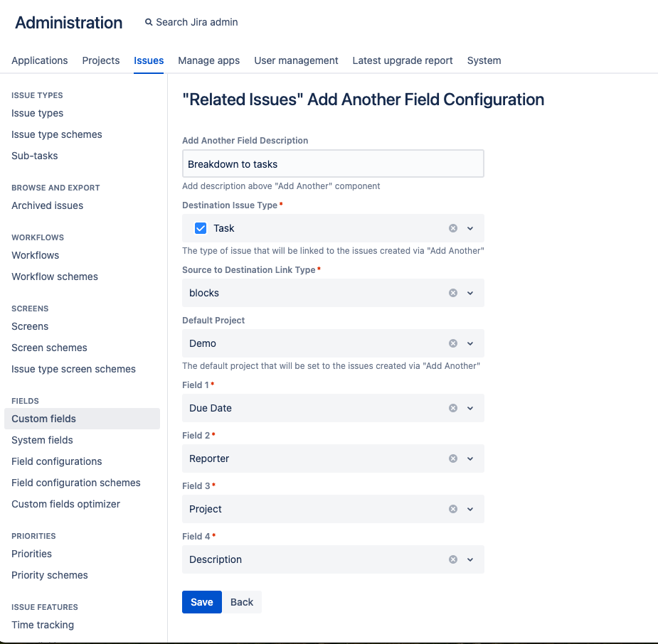This screenshot has width=658, height=644.
Task: Clear the Demo default project
Action: pos(453,343)
